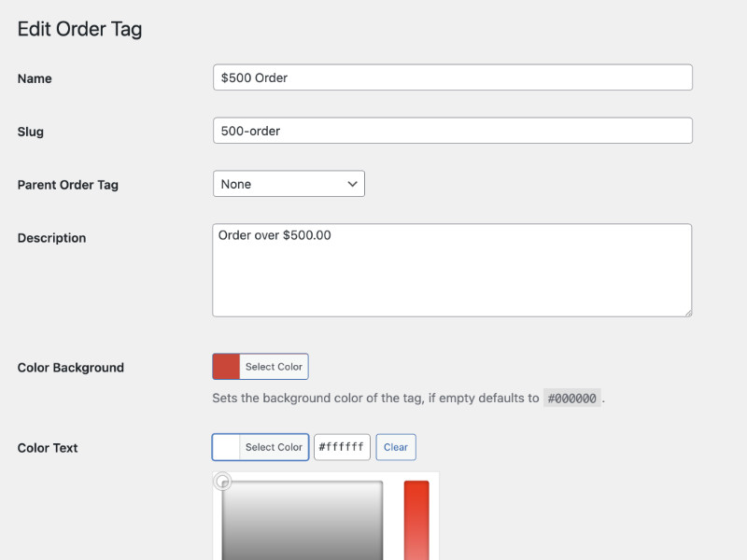747x560 pixels.
Task: Click the Color Background label
Action: click(x=71, y=368)
